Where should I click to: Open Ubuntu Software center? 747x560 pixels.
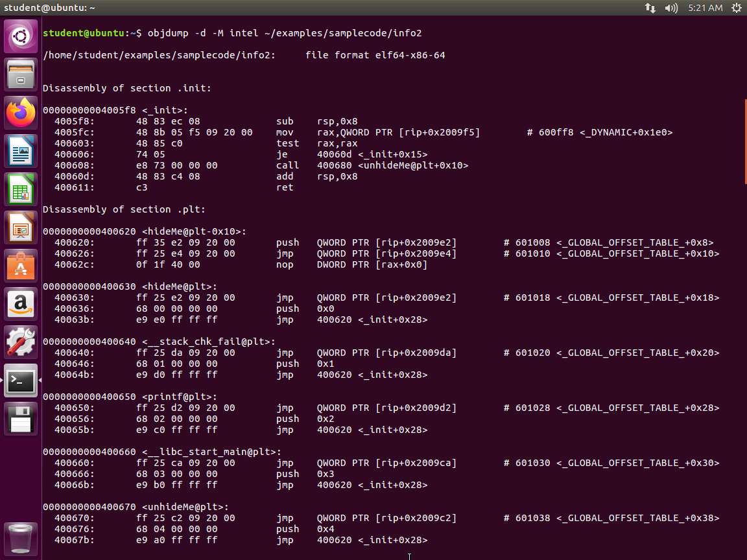[21, 266]
